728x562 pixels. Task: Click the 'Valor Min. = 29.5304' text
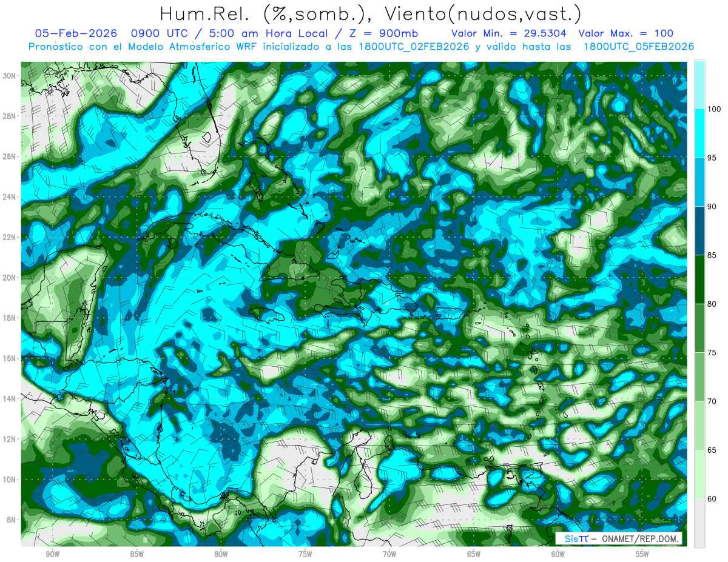pyautogui.click(x=509, y=33)
